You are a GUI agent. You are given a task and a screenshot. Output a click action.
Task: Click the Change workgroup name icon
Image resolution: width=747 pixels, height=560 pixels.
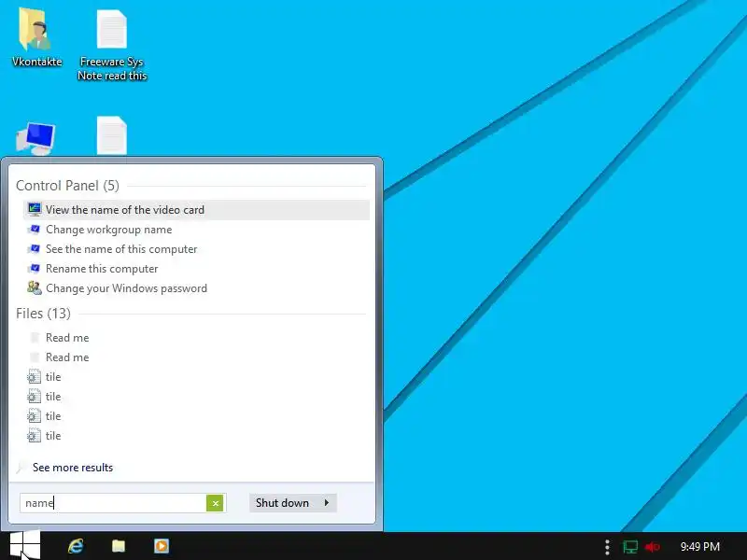(35, 230)
